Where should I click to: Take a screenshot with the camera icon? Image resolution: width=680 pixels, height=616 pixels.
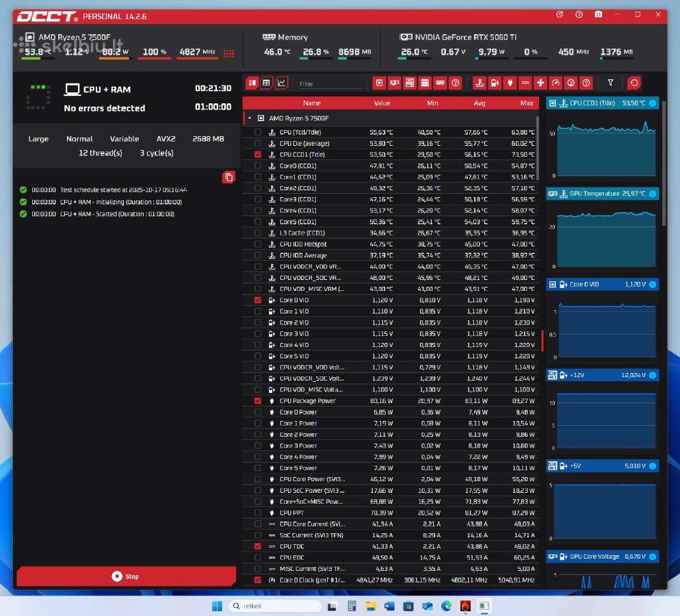point(599,14)
